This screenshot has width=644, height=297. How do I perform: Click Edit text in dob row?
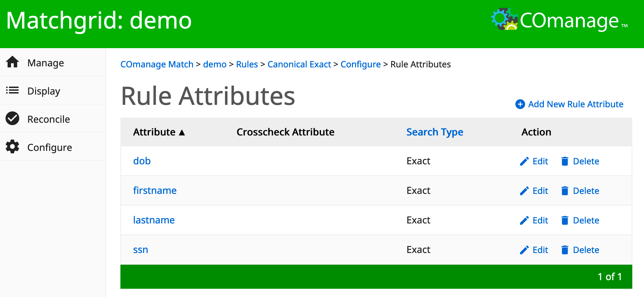[540, 161]
